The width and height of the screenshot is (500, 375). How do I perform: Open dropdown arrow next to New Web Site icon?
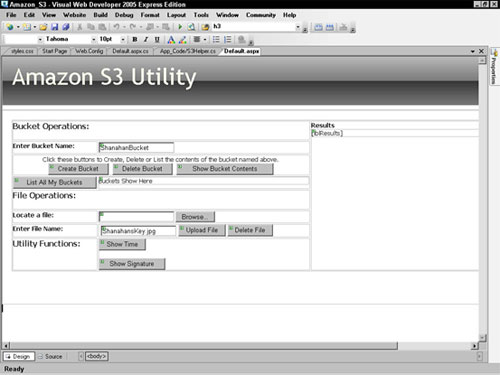click(18, 27)
